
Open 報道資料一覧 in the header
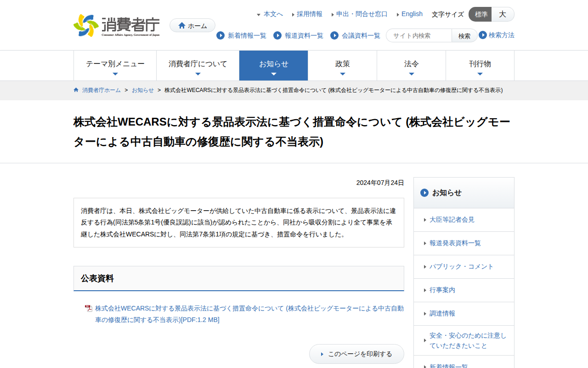point(304,35)
